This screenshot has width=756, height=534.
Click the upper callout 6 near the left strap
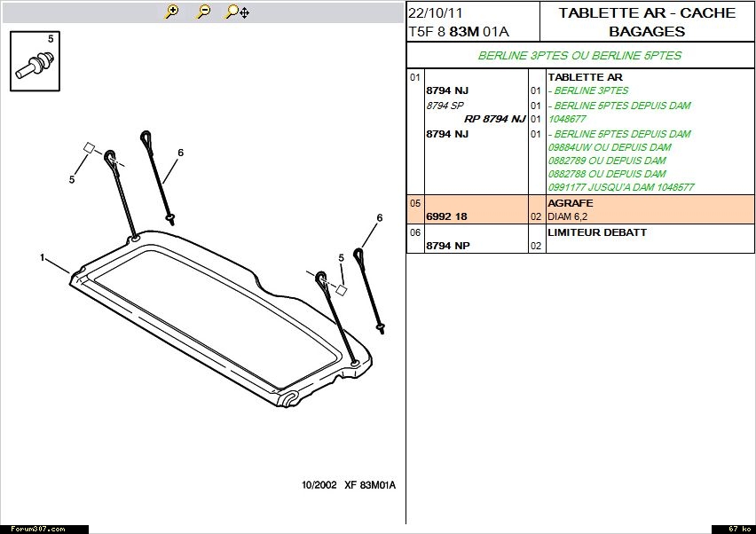pos(180,153)
